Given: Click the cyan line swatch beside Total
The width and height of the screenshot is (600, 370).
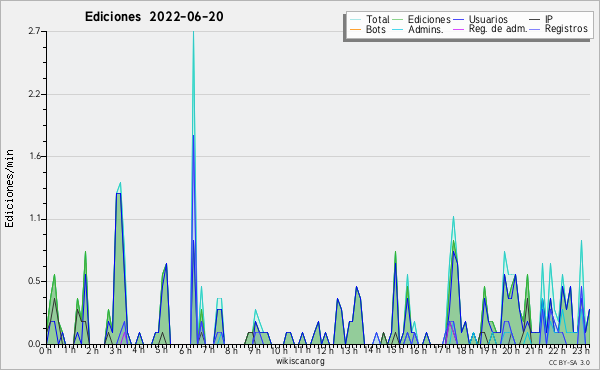Looking at the screenshot, I should (355, 20).
